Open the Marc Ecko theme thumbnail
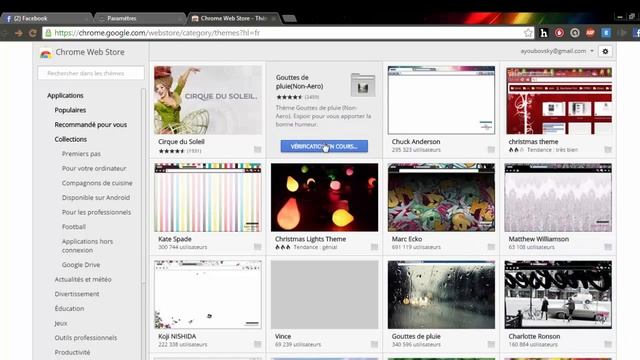The width and height of the screenshot is (640, 360). pyautogui.click(x=441, y=198)
